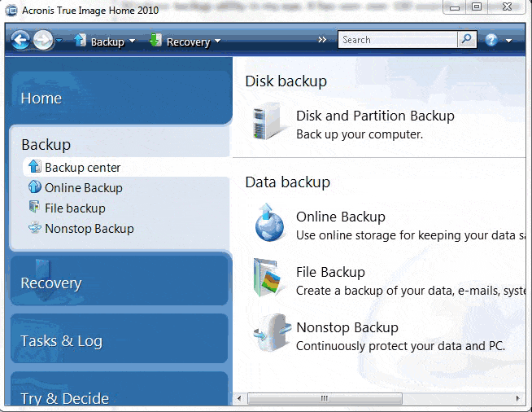Click the Forward navigation arrow
The image size is (532, 412).
pyautogui.click(x=43, y=40)
